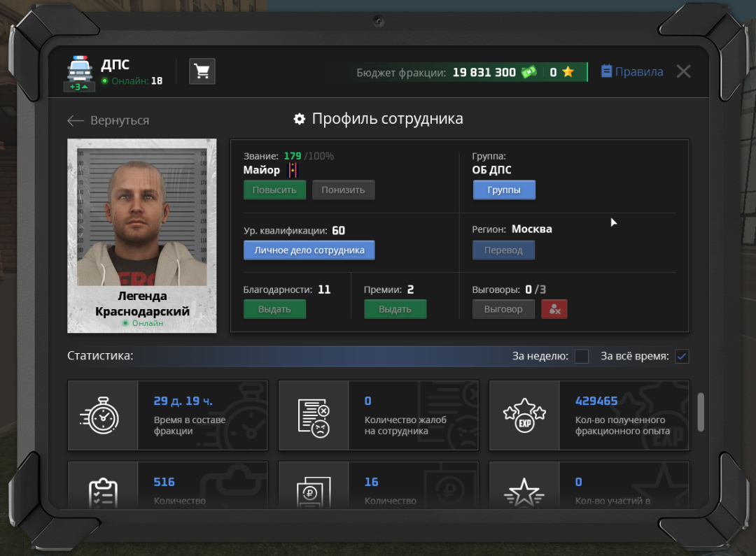Click the complaints document icon
Viewport: 756px width, 556px height.
[314, 418]
